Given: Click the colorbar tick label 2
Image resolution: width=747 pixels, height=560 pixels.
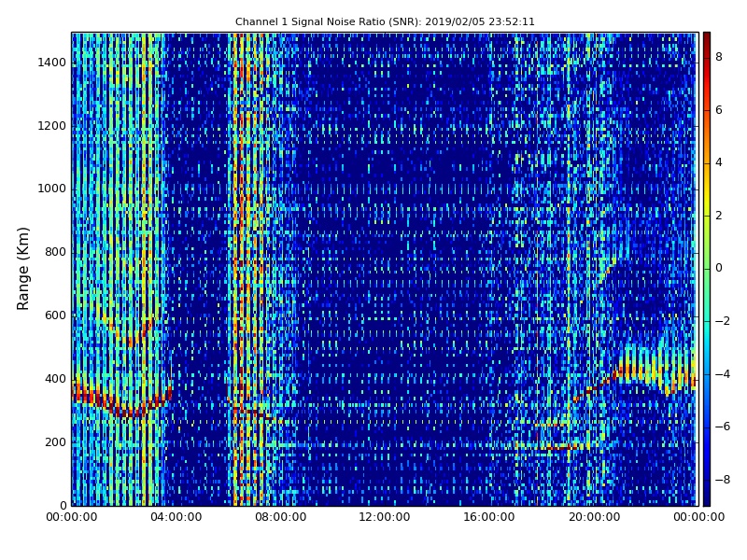Looking at the screenshot, I should pyautogui.click(x=719, y=216).
